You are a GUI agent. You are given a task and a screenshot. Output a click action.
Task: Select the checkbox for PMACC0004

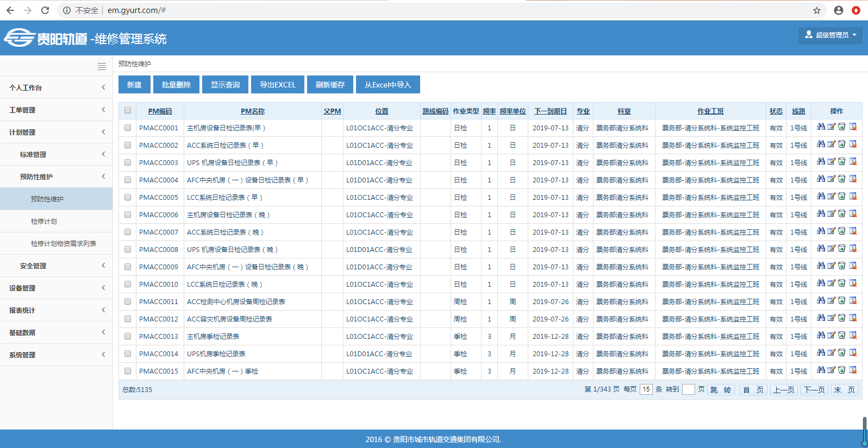(128, 180)
